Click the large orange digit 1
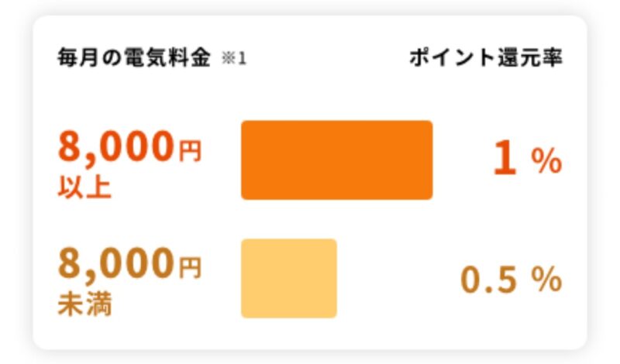This screenshot has width=620, height=364. 505,160
